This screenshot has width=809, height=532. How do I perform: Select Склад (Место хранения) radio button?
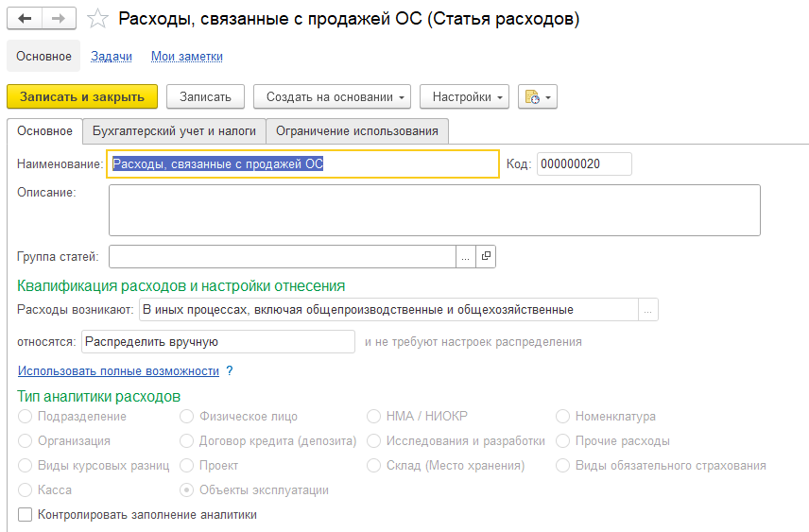tap(373, 466)
